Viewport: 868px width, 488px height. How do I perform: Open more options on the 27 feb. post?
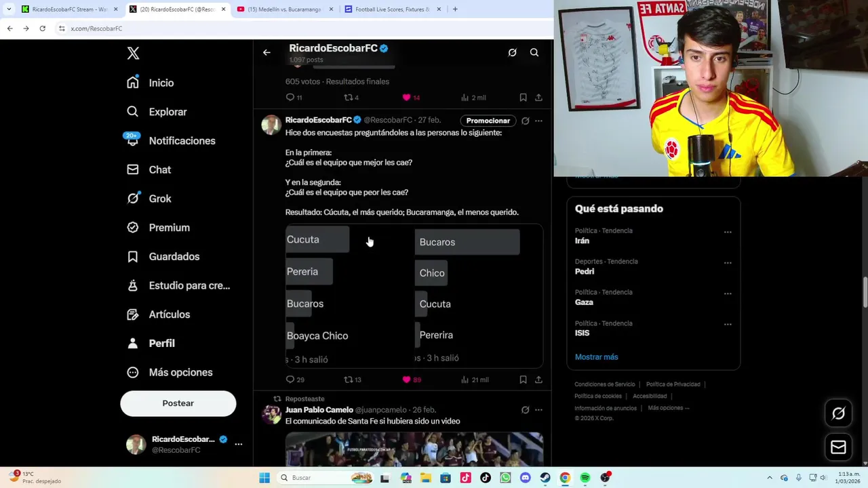538,121
